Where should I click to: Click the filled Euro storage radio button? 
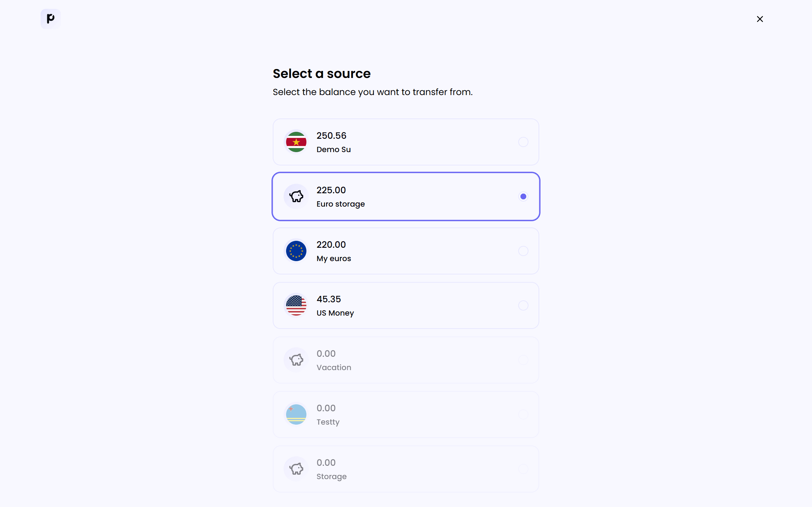point(523,196)
